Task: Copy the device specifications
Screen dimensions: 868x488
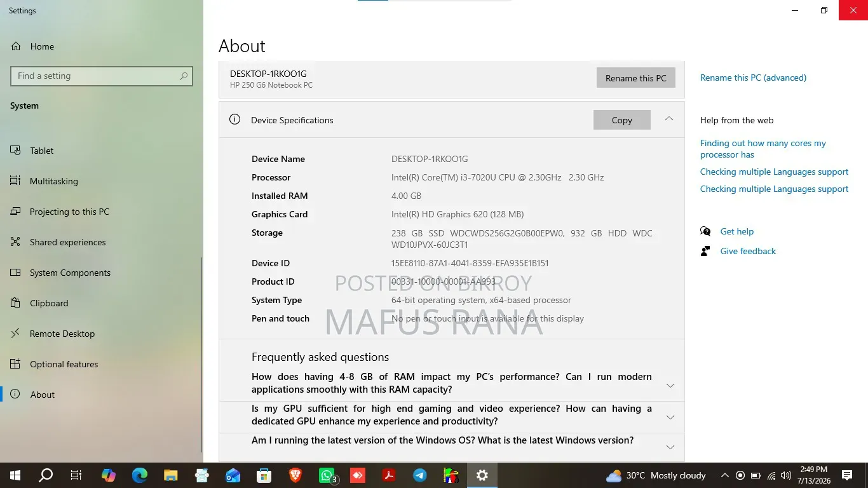Action: (x=622, y=119)
